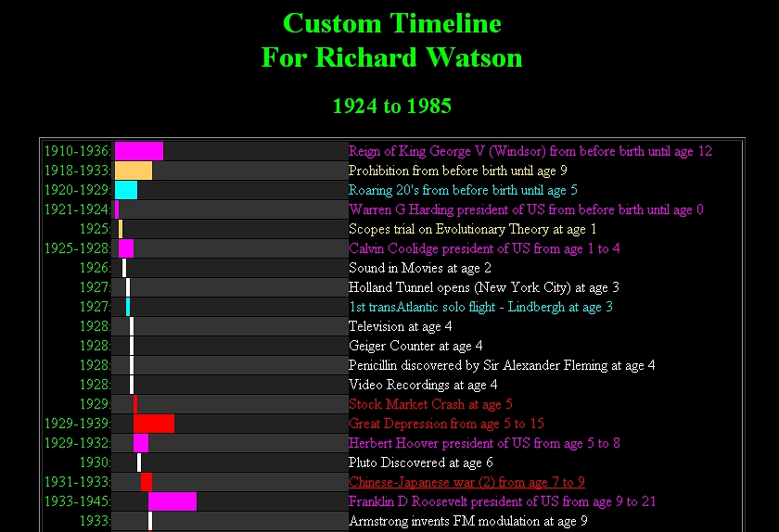Image resolution: width=779 pixels, height=532 pixels.
Task: Click the Warren G Harding president link
Action: pos(526,209)
